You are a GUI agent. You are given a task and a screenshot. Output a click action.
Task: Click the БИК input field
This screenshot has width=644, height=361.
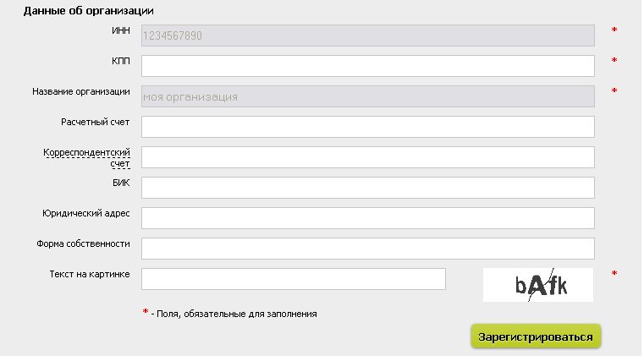tap(368, 188)
